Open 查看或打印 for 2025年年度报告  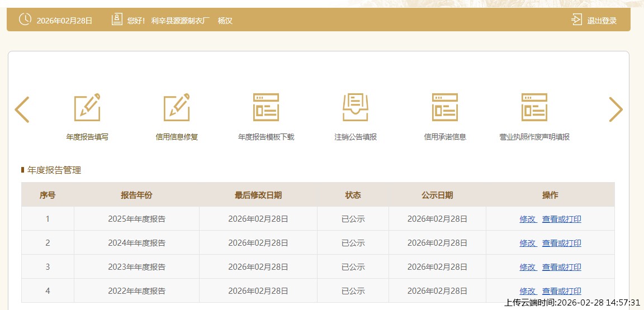tap(561, 219)
